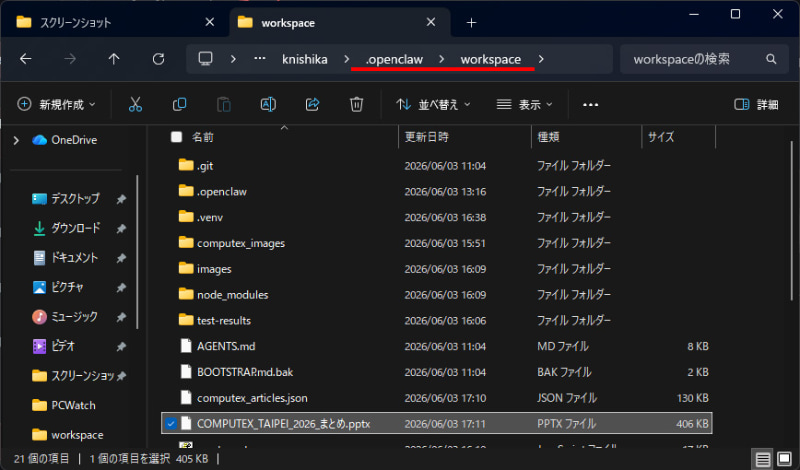The height and width of the screenshot is (470, 800).
Task: Expand the breadcrumb ellipsis for hidden path
Action: click(260, 59)
